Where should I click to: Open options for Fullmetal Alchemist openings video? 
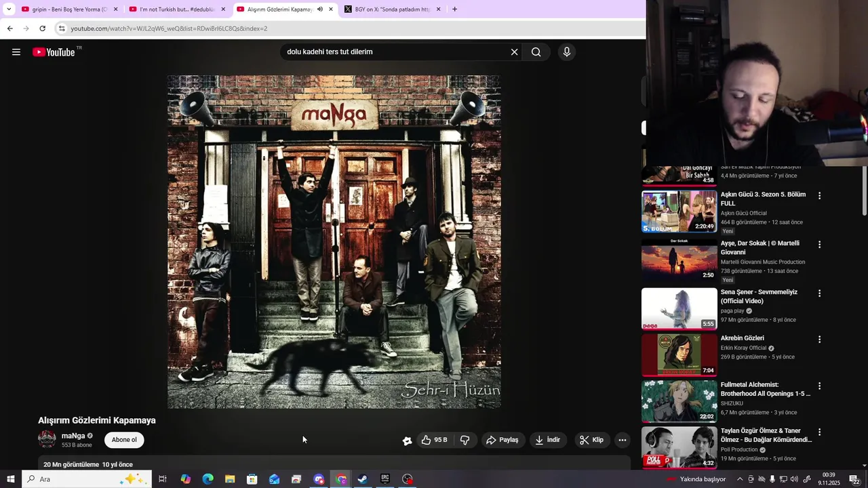pyautogui.click(x=819, y=386)
